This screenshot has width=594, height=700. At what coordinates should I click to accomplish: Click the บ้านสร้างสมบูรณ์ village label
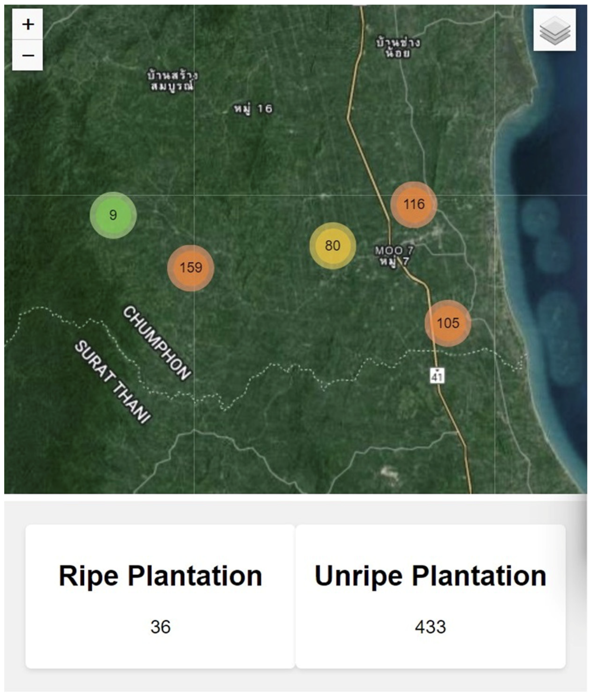point(173,81)
